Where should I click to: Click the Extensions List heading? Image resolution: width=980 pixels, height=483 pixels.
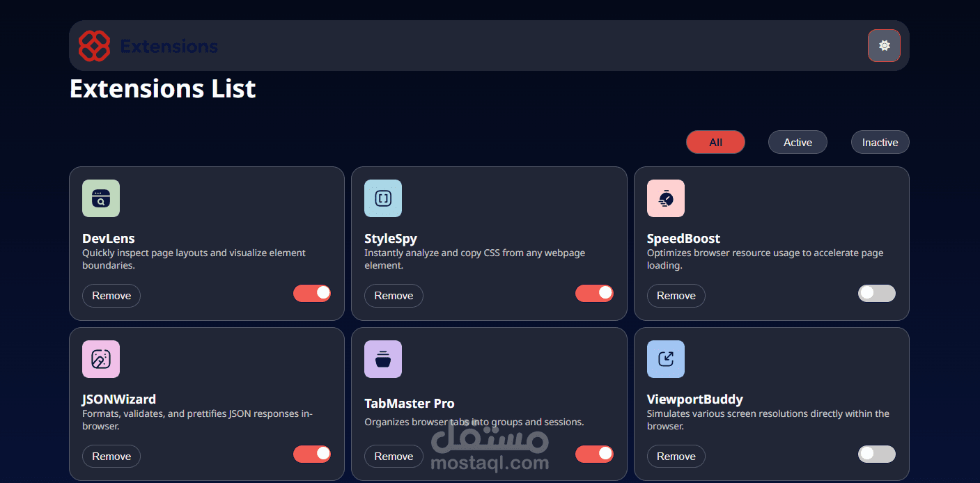click(163, 89)
